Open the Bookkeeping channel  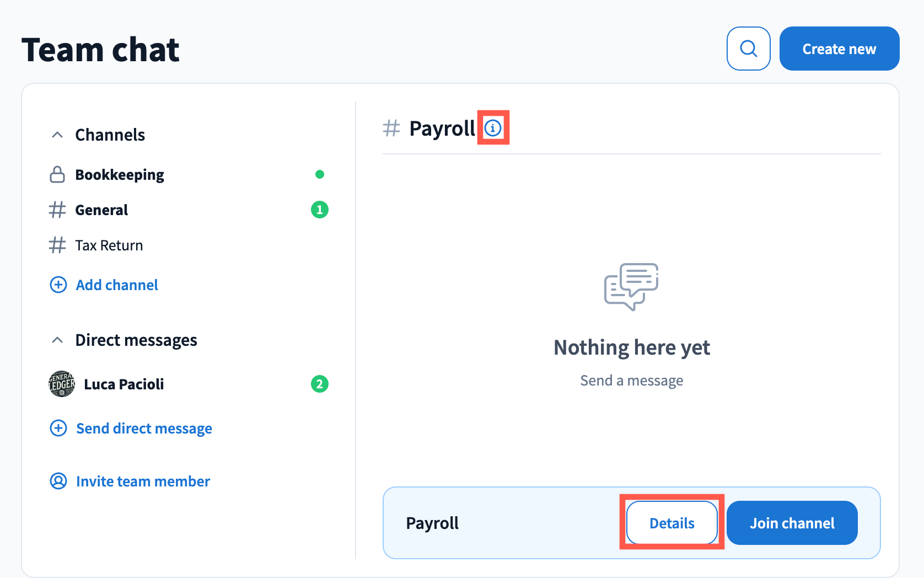(x=120, y=174)
